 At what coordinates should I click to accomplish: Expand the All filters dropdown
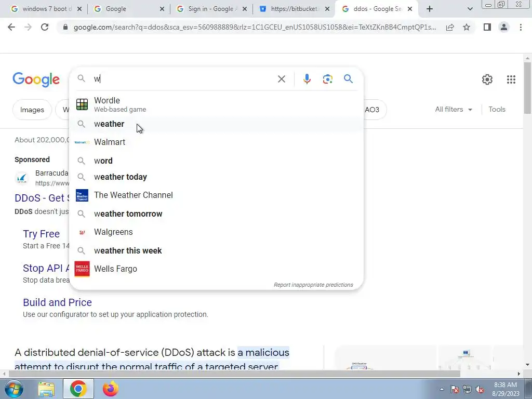pyautogui.click(x=454, y=109)
